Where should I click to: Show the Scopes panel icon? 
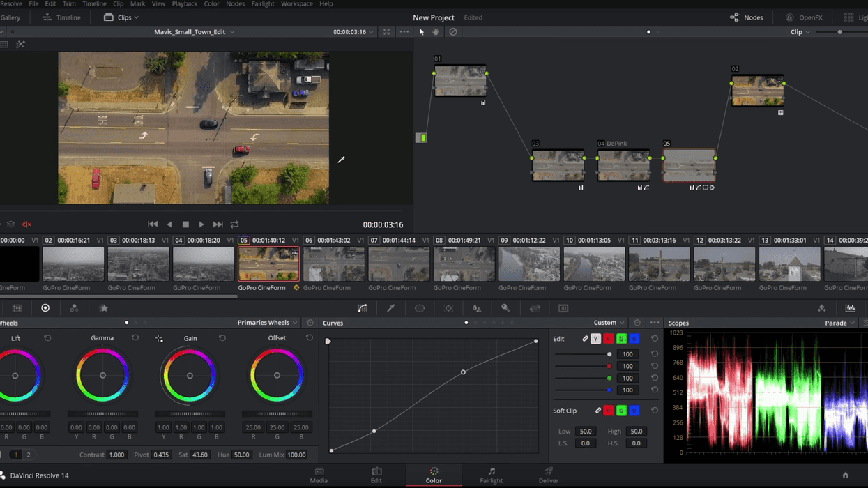pyautogui.click(x=851, y=308)
